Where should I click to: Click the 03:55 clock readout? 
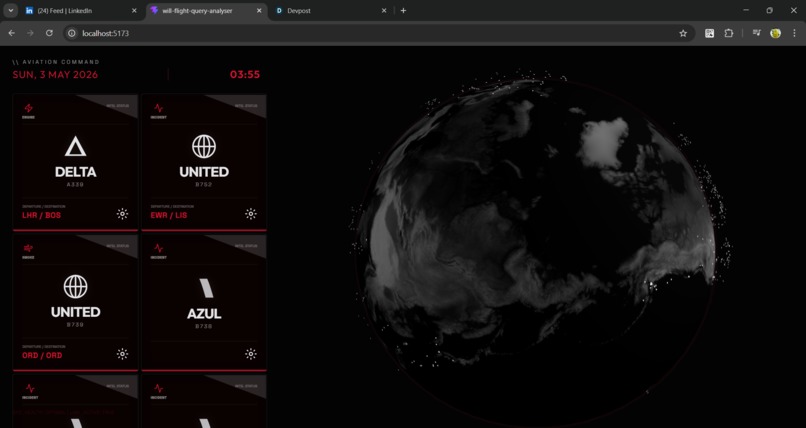pyautogui.click(x=245, y=75)
